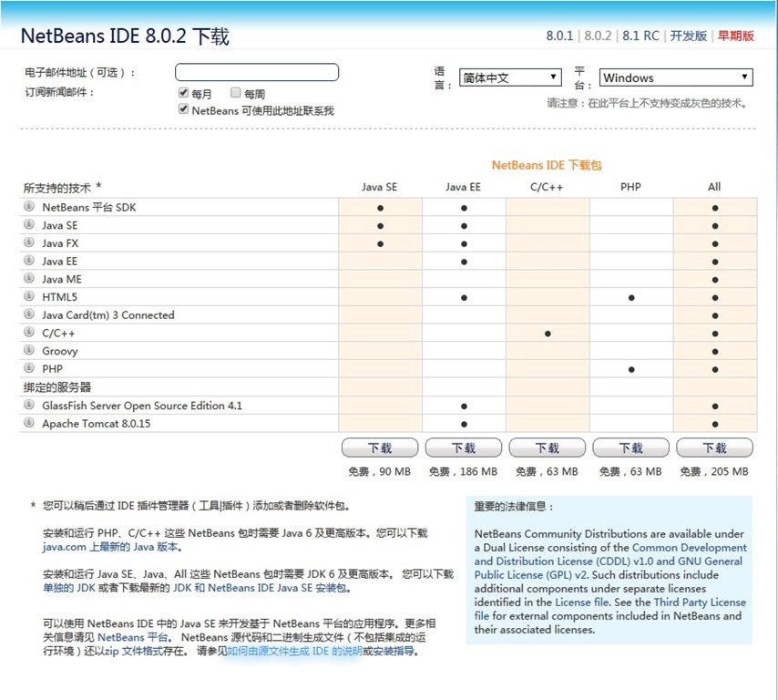
Task: Click info icon next to PHP row
Action: tap(29, 367)
